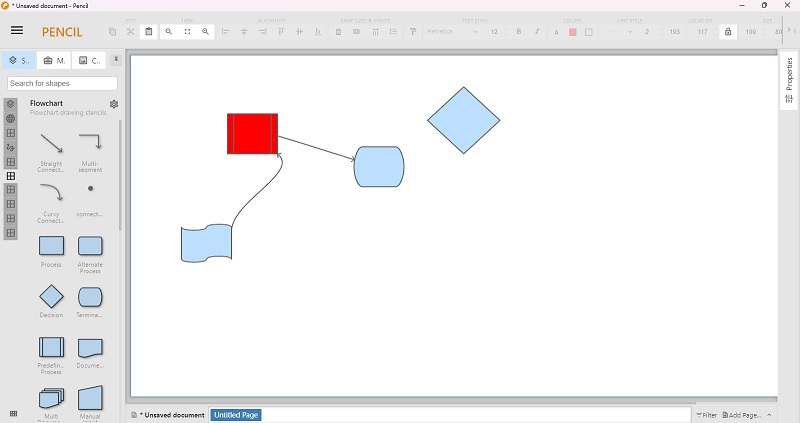Select the active Flowchart collection icon
Screen dimensions: 800x423
[11, 176]
